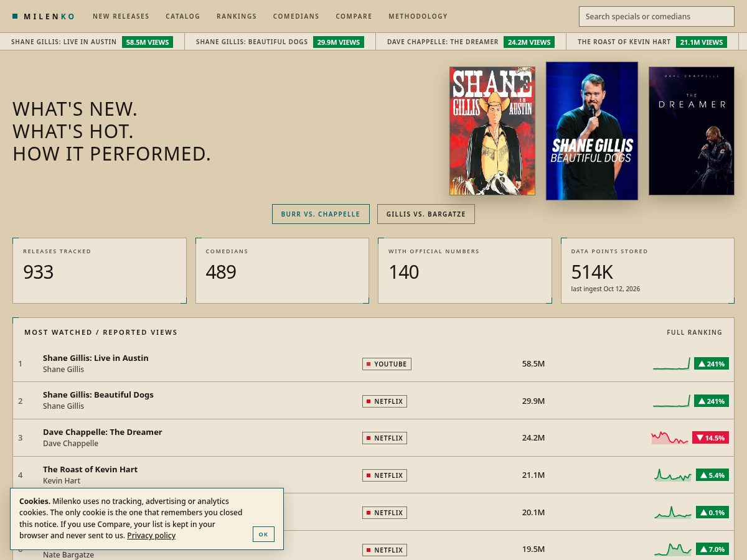This screenshot has height=560, width=747.
Task: Click the Gillis vs. Bargatze button
Action: click(x=426, y=214)
